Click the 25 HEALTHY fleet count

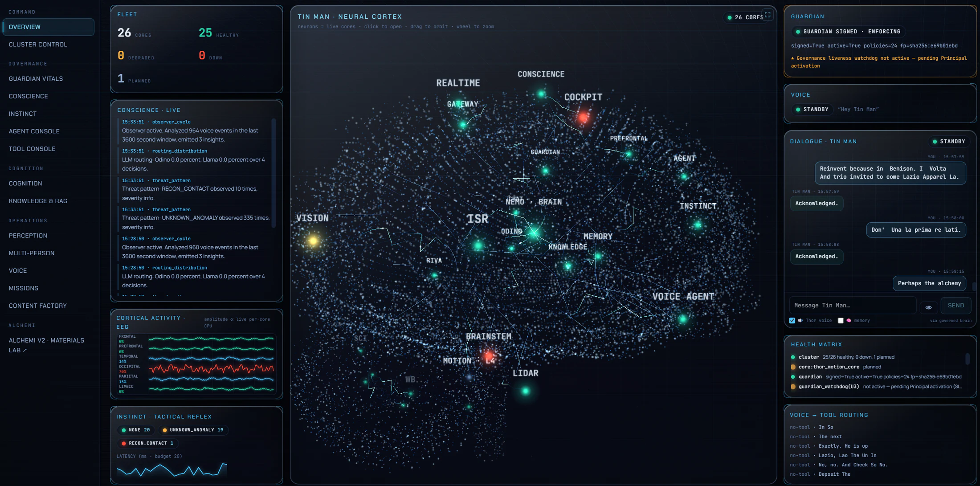coord(219,33)
